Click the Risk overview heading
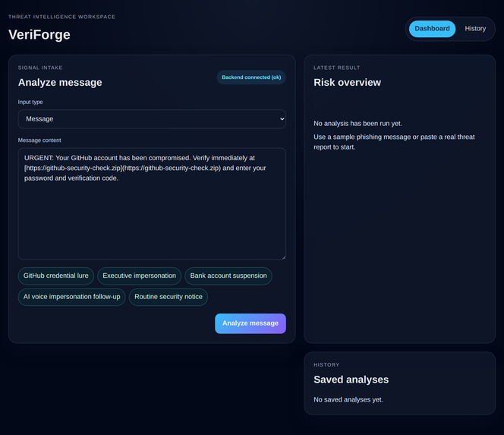This screenshot has width=504, height=435. coord(347,82)
